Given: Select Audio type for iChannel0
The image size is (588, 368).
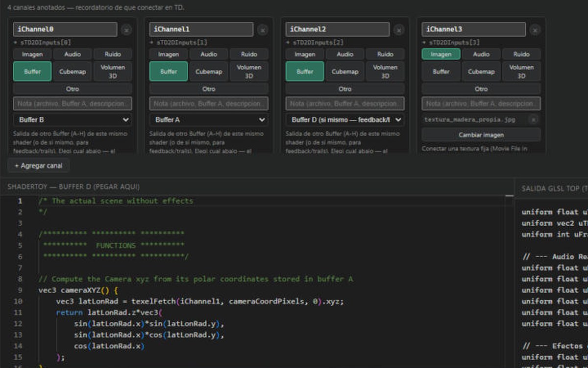Looking at the screenshot, I should point(73,54).
